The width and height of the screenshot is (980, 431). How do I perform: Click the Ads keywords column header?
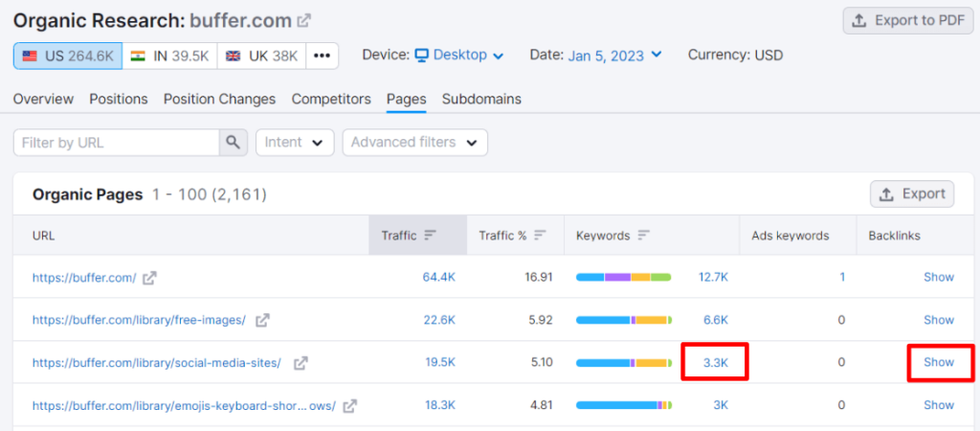(x=790, y=236)
